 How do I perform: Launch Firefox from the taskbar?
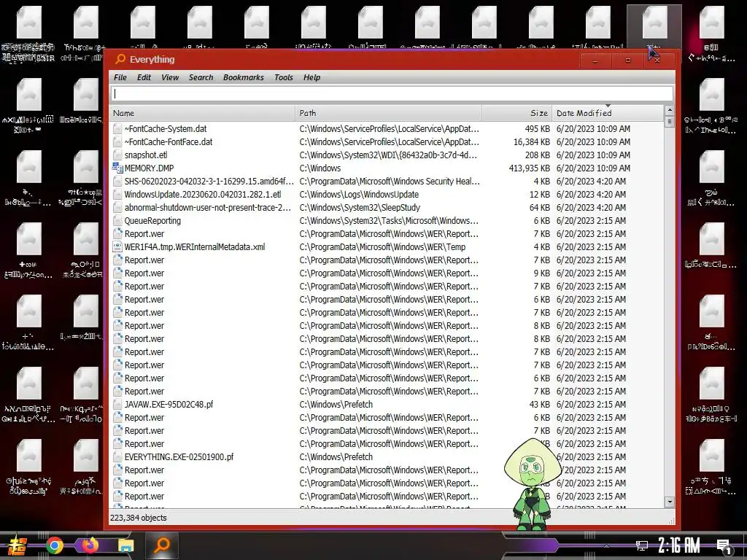pyautogui.click(x=90, y=545)
